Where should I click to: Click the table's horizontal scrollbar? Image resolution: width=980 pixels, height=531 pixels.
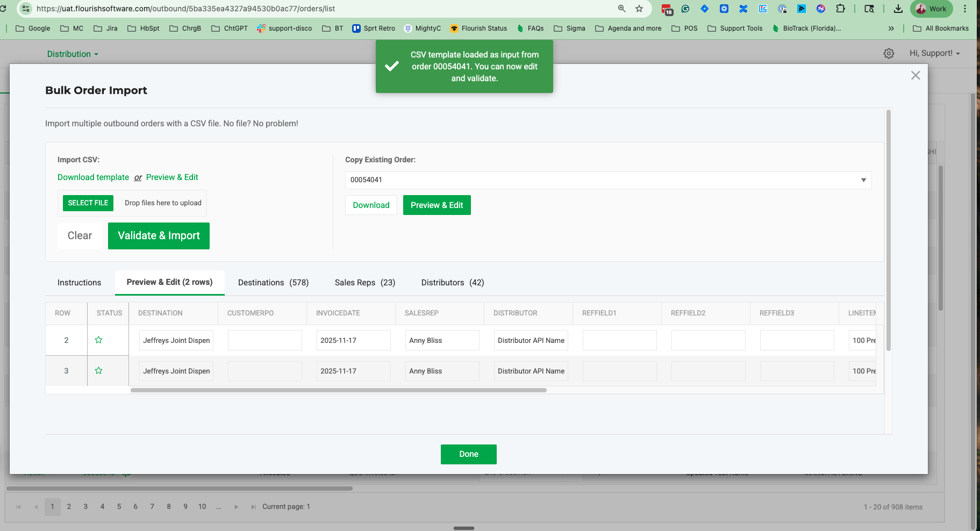click(x=339, y=390)
